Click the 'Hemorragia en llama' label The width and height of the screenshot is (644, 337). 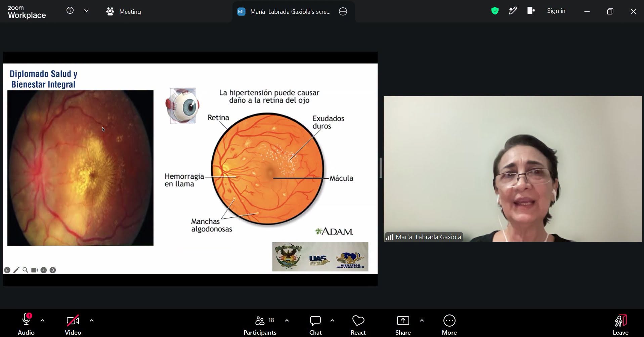[x=184, y=180]
